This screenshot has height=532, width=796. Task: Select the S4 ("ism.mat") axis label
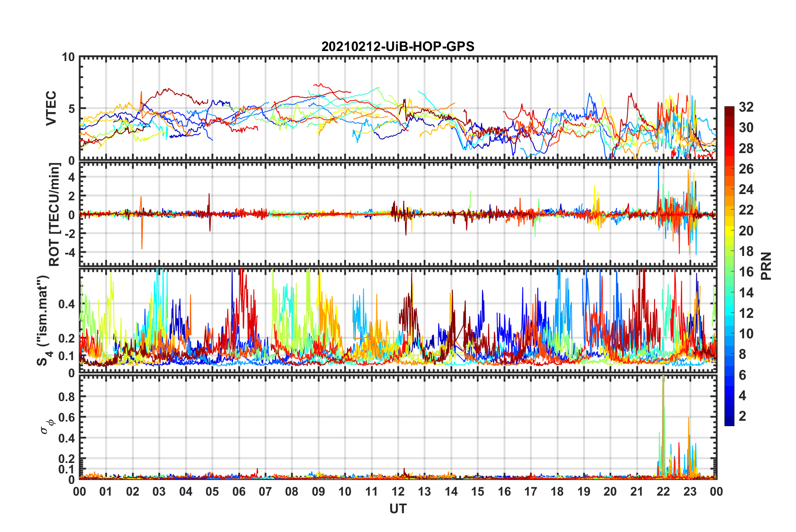tap(44, 320)
